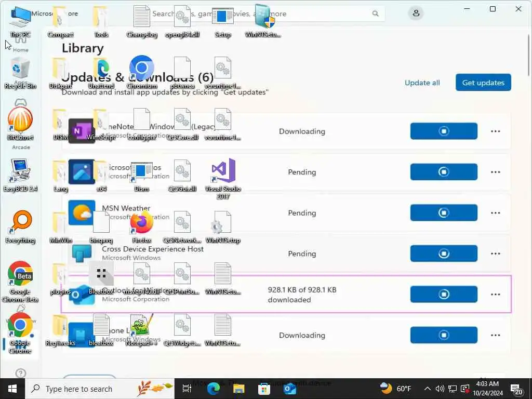Image resolution: width=532 pixels, height=399 pixels.
Task: Open more options for Microsoft Photos row
Action: [495, 172]
